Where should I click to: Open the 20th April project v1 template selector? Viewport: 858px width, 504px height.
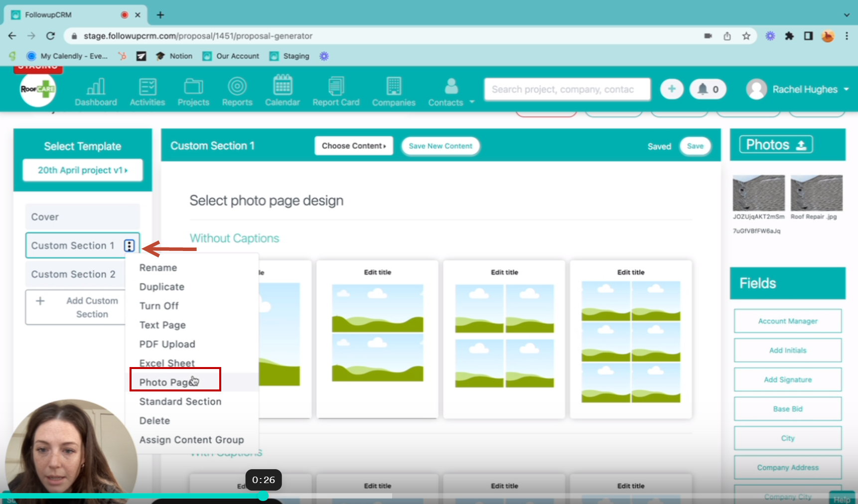coord(83,170)
